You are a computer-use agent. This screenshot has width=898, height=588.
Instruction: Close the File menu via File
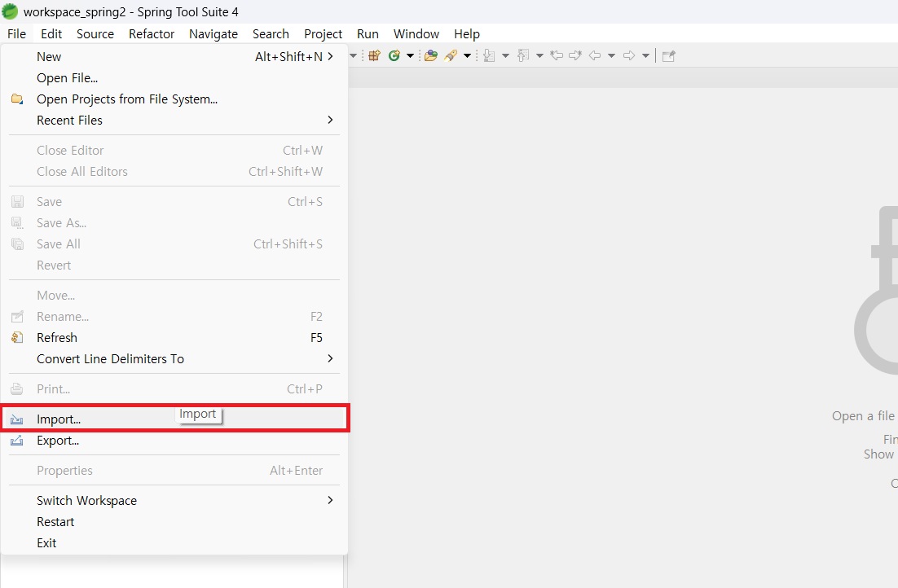point(16,33)
